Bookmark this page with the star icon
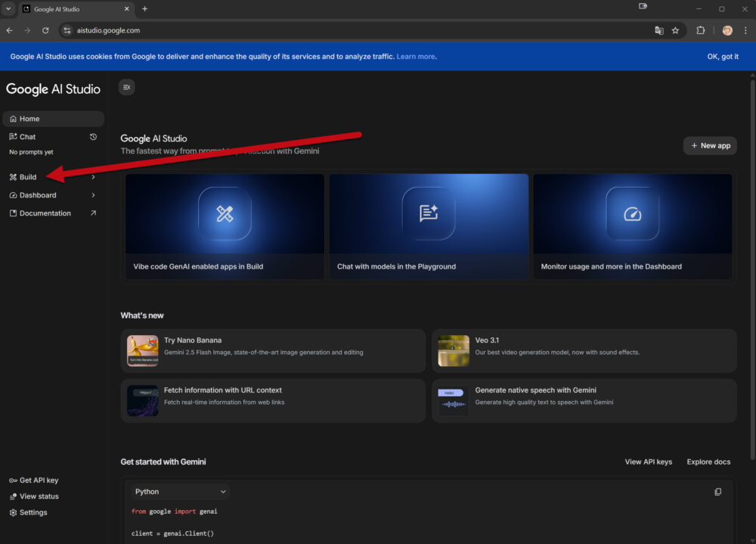 (x=675, y=30)
